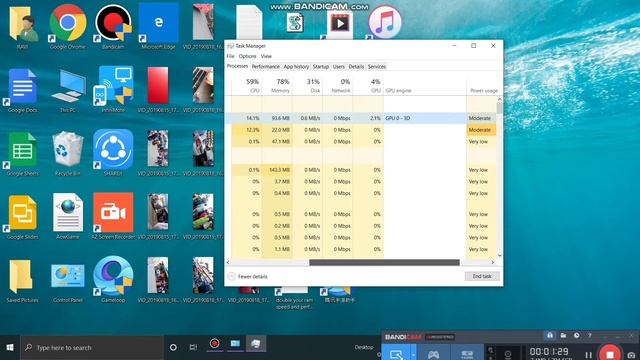This screenshot has width=640, height=360.
Task: Click the End task button
Action: click(482, 276)
